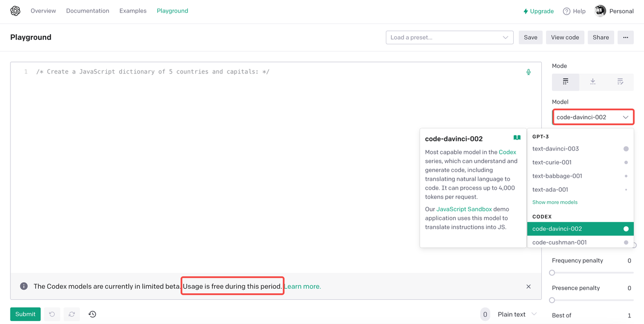Go to the Playground tab
Screen dimensions: 644x324
(172, 11)
